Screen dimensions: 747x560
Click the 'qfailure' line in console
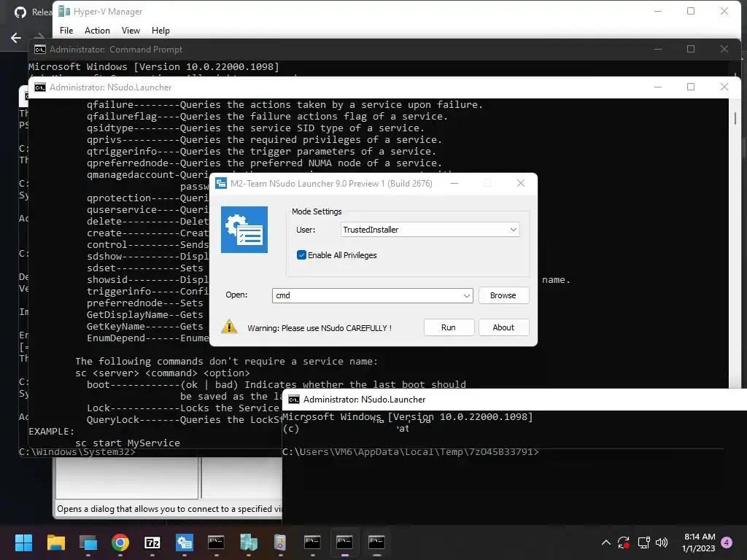click(285, 105)
